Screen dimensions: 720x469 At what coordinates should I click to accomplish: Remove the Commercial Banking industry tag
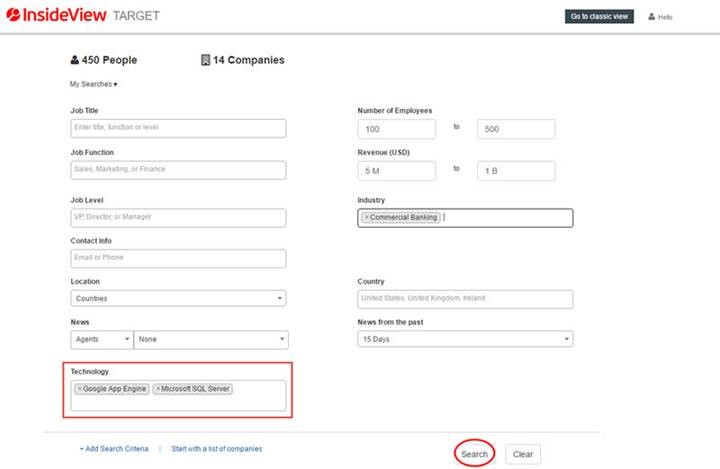point(366,217)
